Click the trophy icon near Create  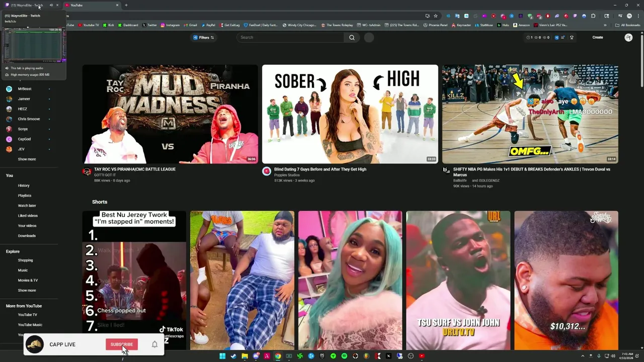(x=572, y=37)
